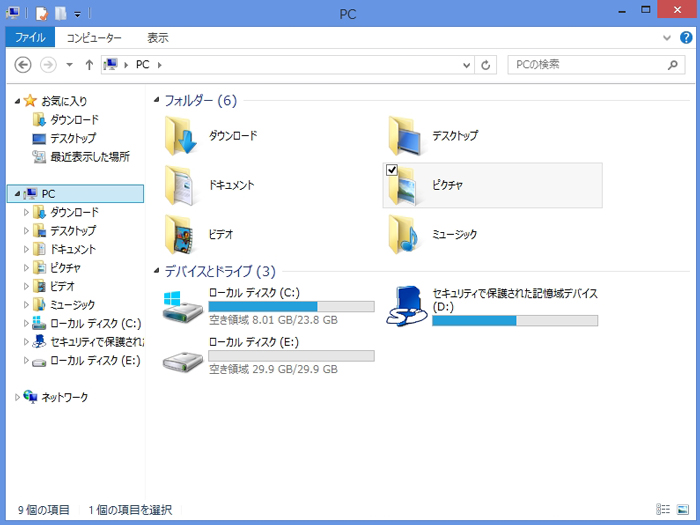The width and height of the screenshot is (700, 525).
Task: Expand ピクチャ under PC in the tree
Action: pos(26,268)
